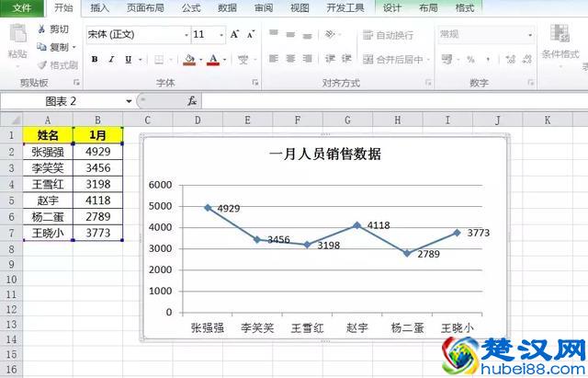Screen dimensions: 588x378
Task: Switch to the Review (审阅) tab
Action: click(x=264, y=8)
